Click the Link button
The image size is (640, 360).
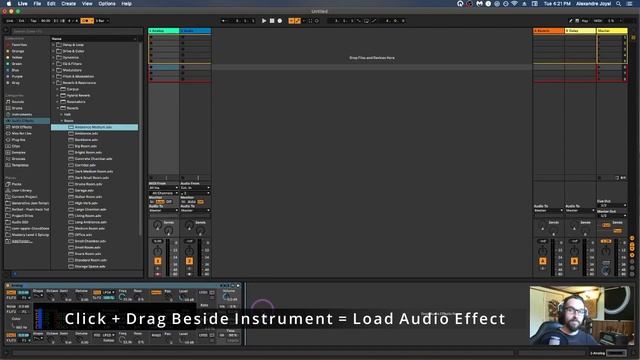(10, 21)
